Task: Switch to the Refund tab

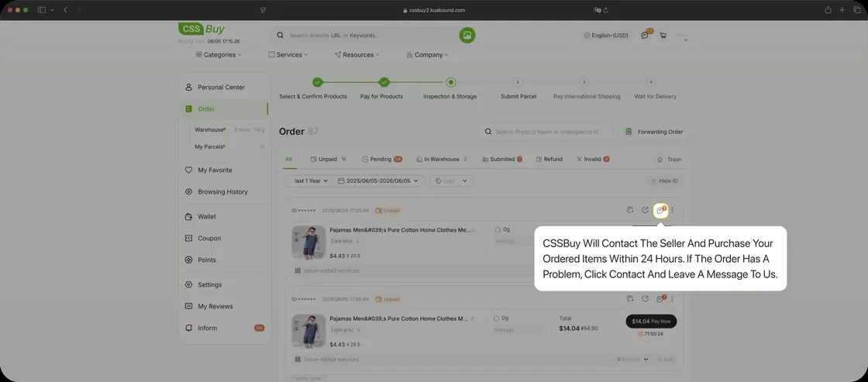Action: tap(549, 159)
